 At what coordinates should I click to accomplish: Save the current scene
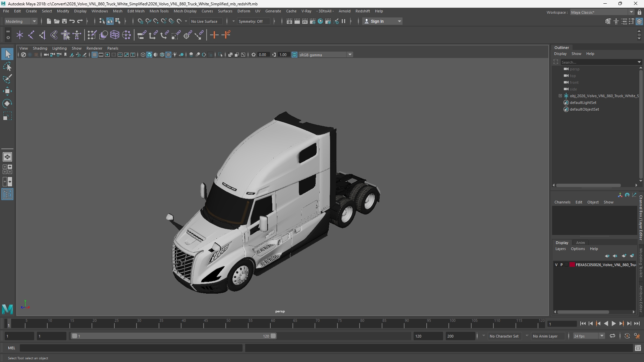coord(64,21)
